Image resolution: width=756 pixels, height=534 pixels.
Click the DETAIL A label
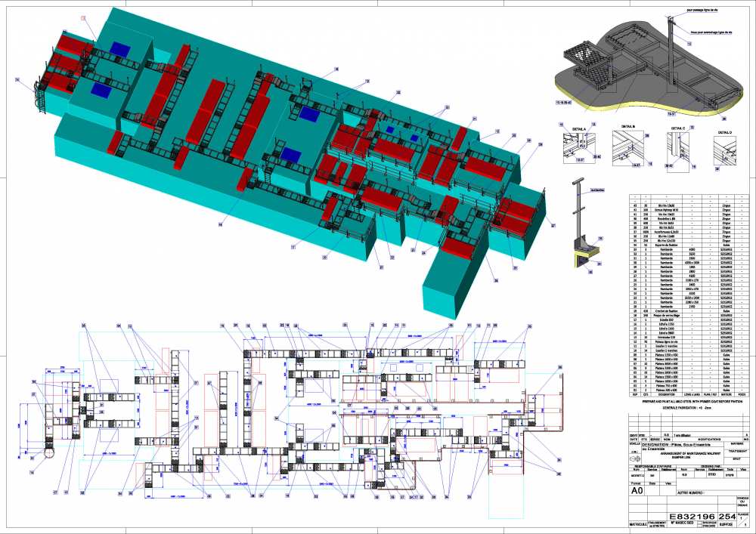pyautogui.click(x=579, y=129)
